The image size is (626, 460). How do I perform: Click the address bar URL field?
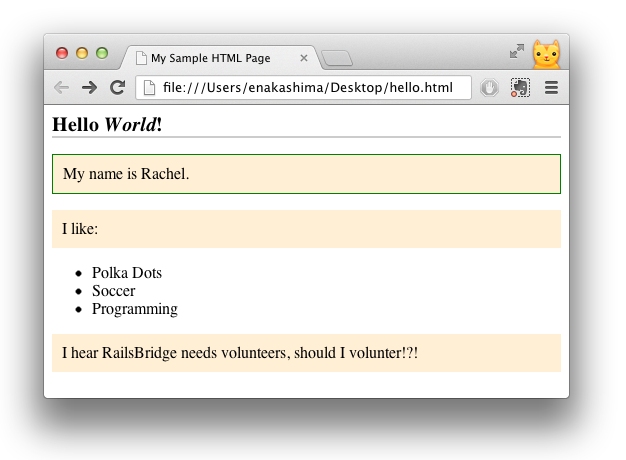[310, 88]
